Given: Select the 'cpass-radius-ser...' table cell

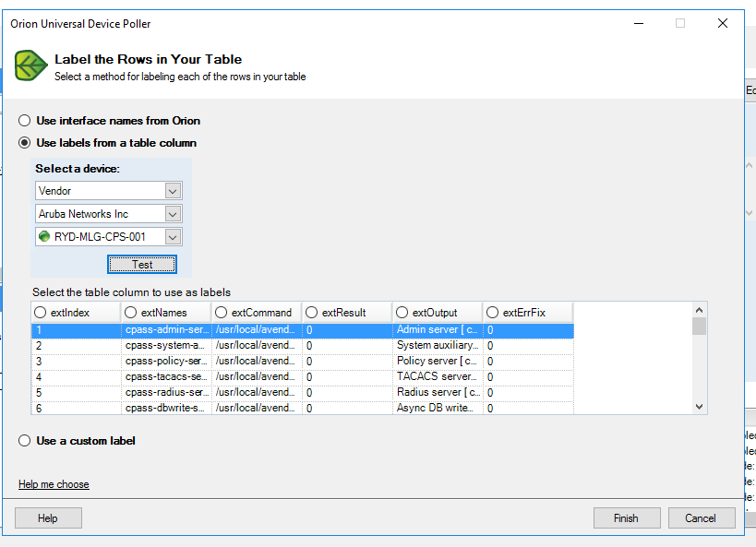Looking at the screenshot, I should (x=166, y=393).
